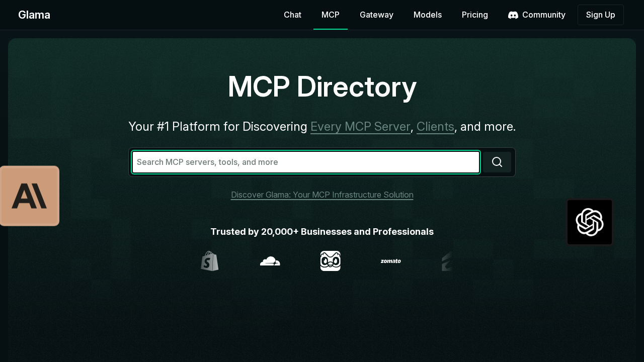This screenshot has height=362, width=644.
Task: Open the Clients link
Action: pos(435,127)
